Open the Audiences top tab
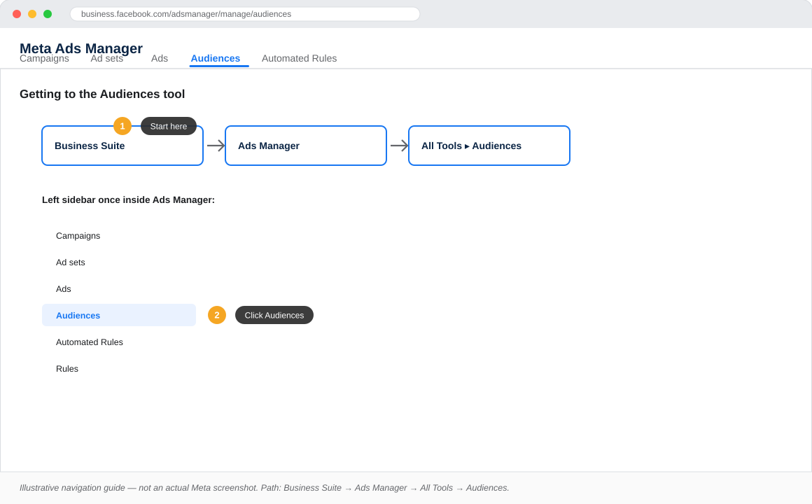The width and height of the screenshot is (812, 504). 216,59
